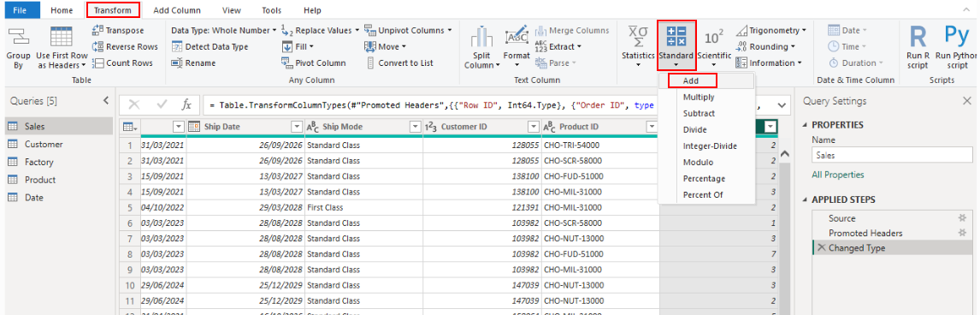Open Replace Values dropdown
The width and height of the screenshot is (980, 315).
tap(320, 30)
